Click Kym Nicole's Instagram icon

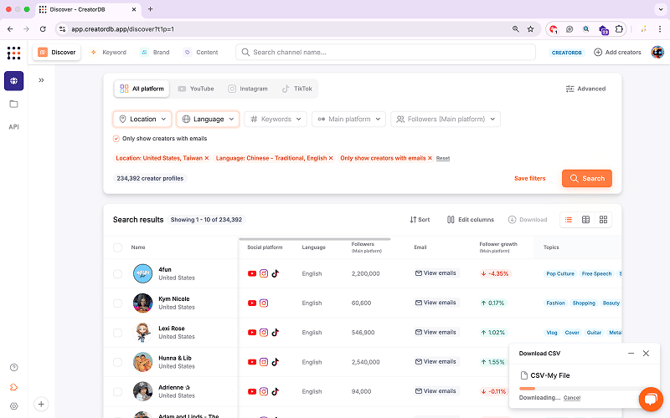(x=264, y=303)
